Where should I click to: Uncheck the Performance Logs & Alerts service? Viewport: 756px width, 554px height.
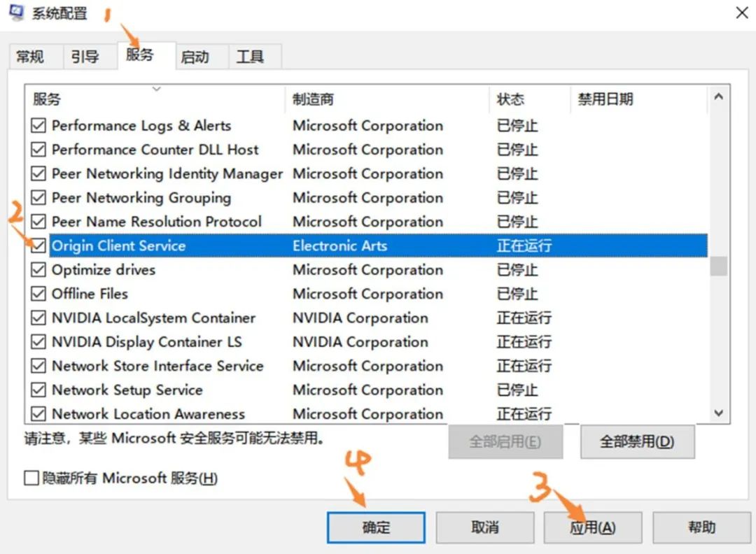(38, 126)
